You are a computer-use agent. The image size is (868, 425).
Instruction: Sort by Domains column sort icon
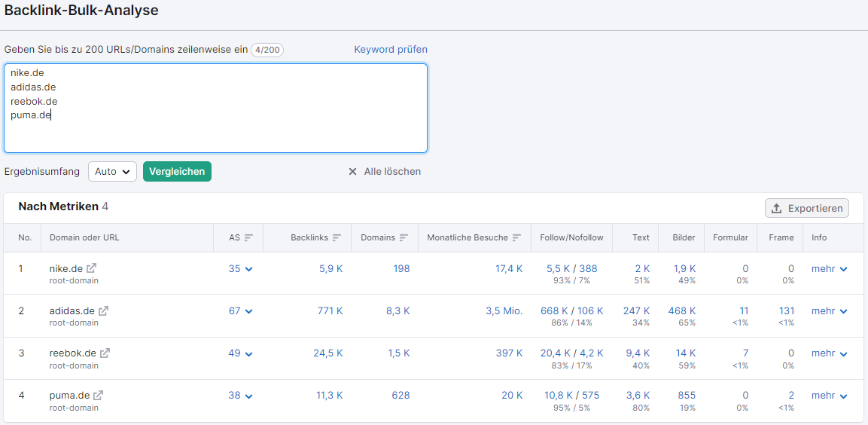pos(404,237)
